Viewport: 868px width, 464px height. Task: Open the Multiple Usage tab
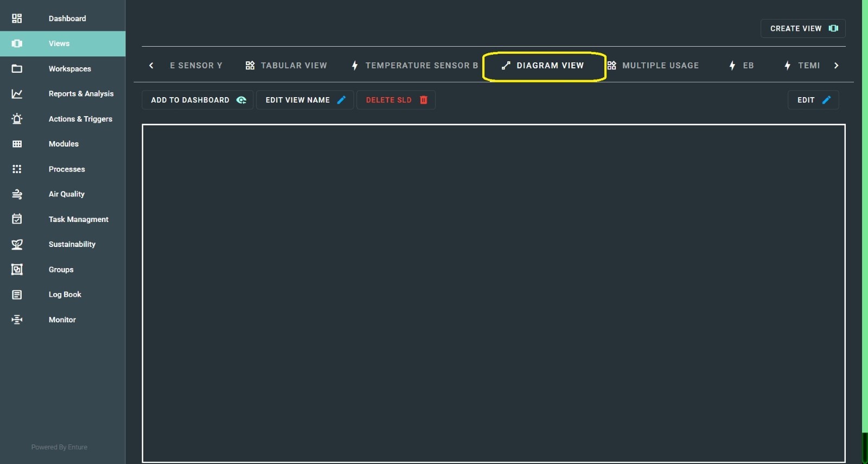click(x=653, y=66)
